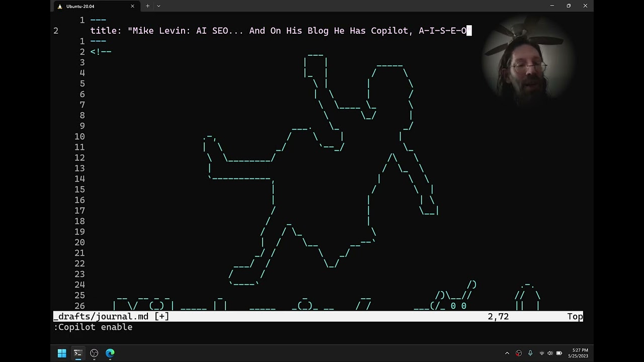Show hidden system tray icons
Viewport: 644px width, 362px height.
pyautogui.click(x=507, y=353)
